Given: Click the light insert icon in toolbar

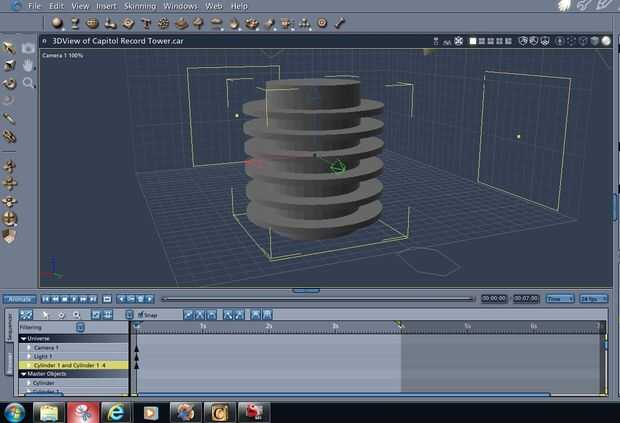Looking at the screenshot, I should point(270,23).
